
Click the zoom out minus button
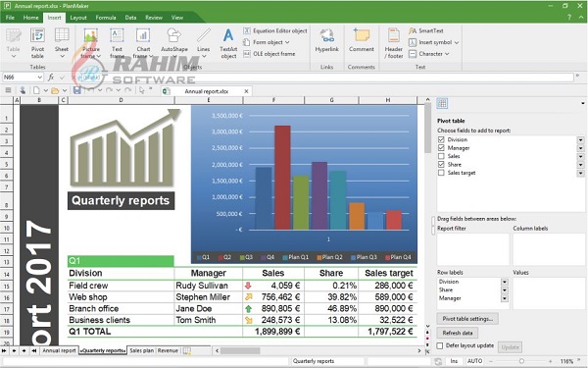(x=491, y=361)
